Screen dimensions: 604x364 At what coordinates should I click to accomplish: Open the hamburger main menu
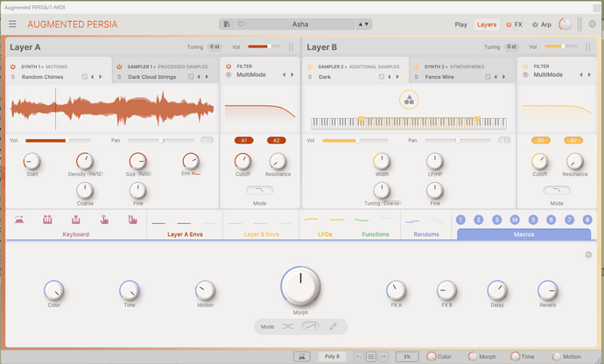tap(12, 24)
